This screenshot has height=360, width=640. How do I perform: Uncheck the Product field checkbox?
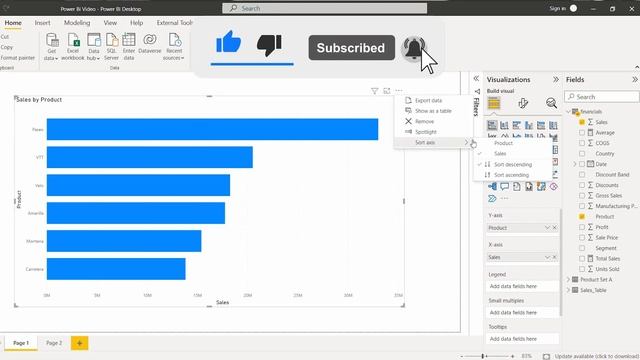click(x=582, y=216)
